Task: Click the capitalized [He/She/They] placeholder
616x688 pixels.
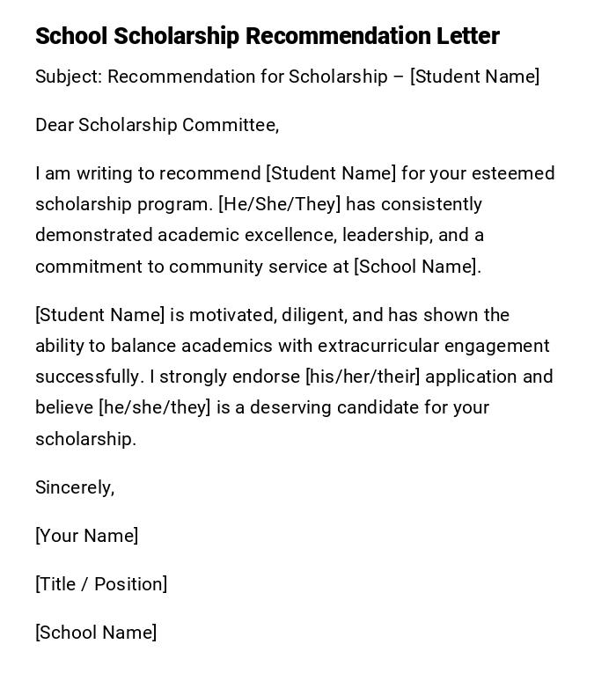Action: [280, 204]
